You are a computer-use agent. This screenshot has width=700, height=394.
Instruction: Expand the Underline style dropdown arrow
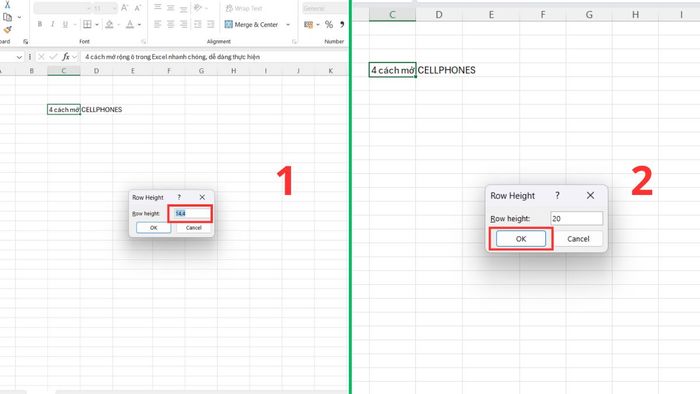coord(75,25)
